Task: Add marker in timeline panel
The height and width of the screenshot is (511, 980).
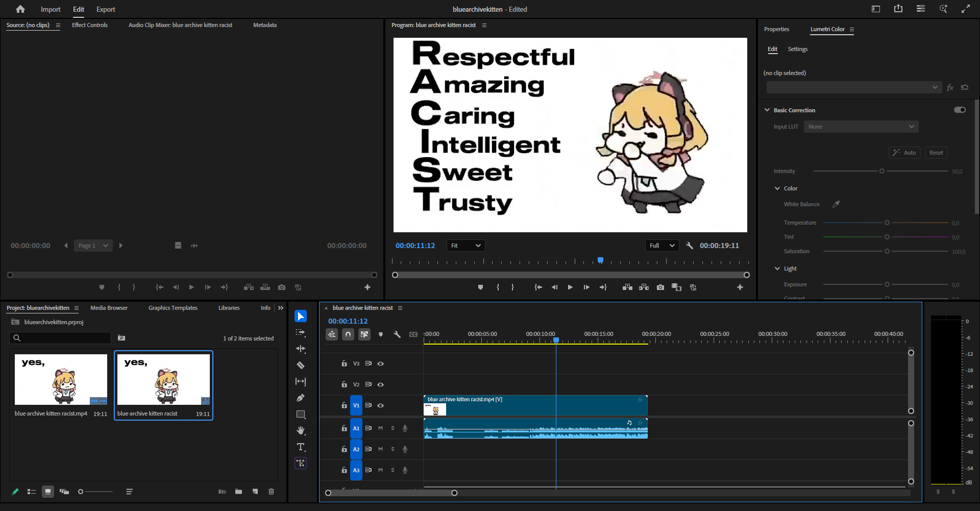Action: (381, 334)
